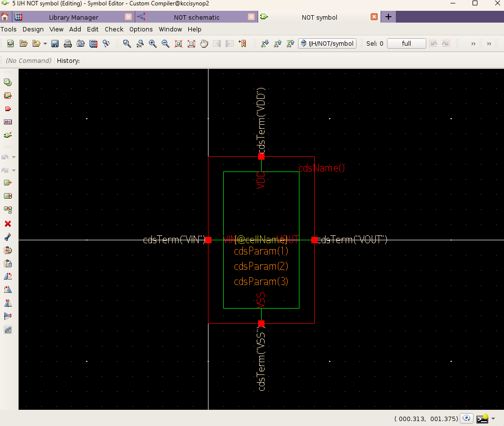Paste from the clipboard icon
The width and height of the screenshot is (504, 426).
(8, 264)
